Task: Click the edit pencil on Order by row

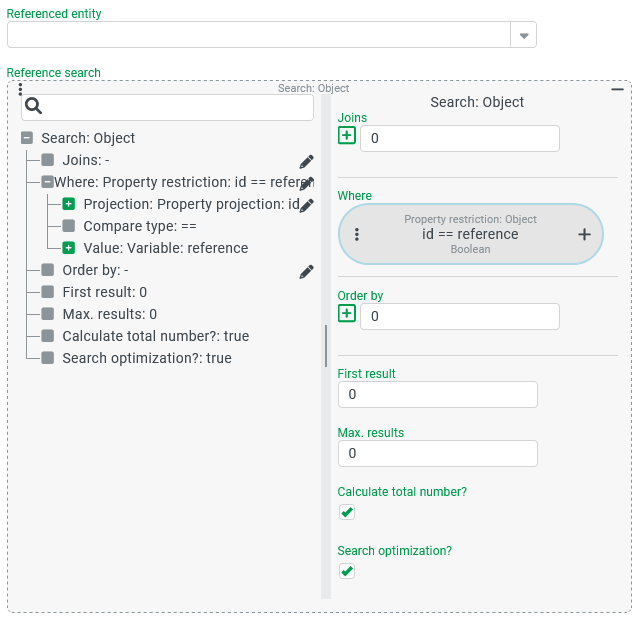Action: coord(306,271)
